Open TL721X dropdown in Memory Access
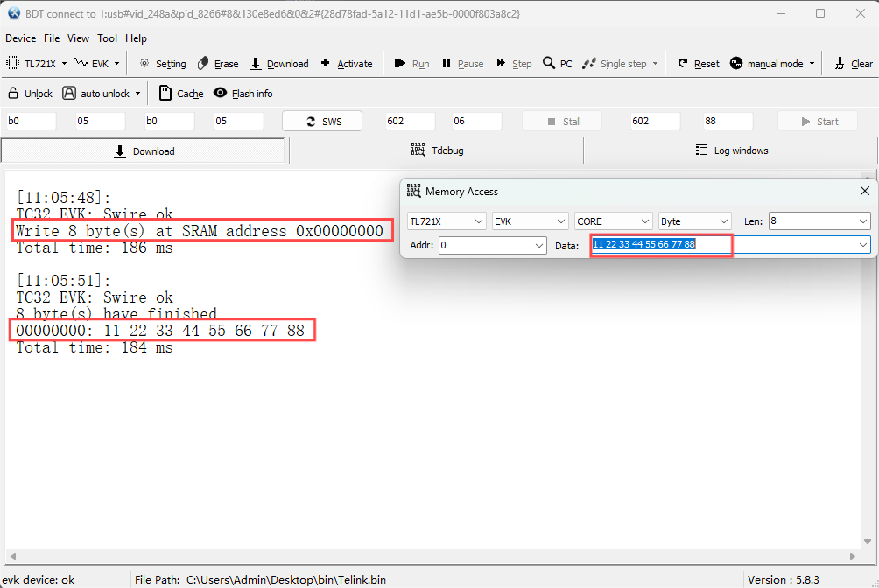The image size is (879, 588). 447,221
